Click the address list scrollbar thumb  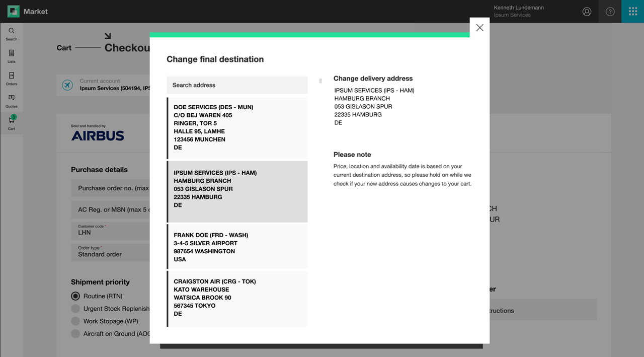(x=320, y=81)
